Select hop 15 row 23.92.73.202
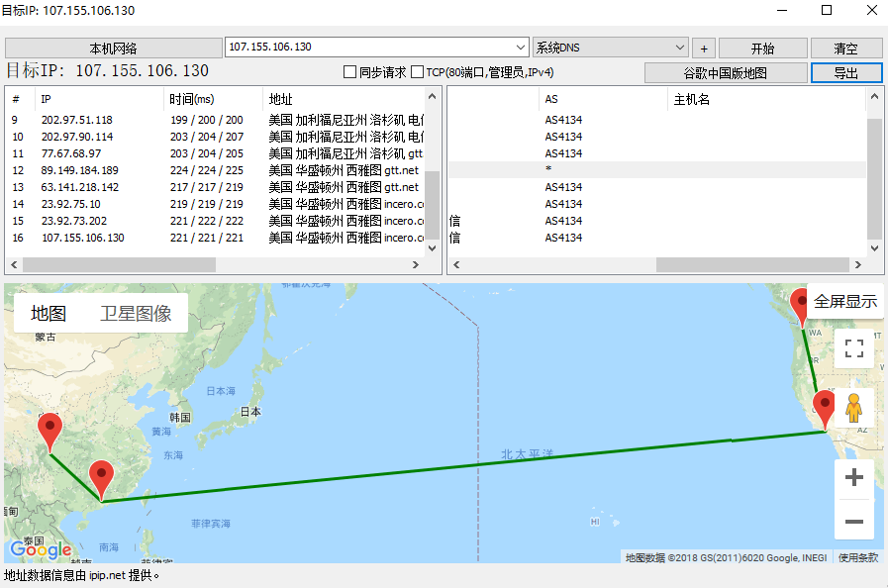 click(x=215, y=221)
